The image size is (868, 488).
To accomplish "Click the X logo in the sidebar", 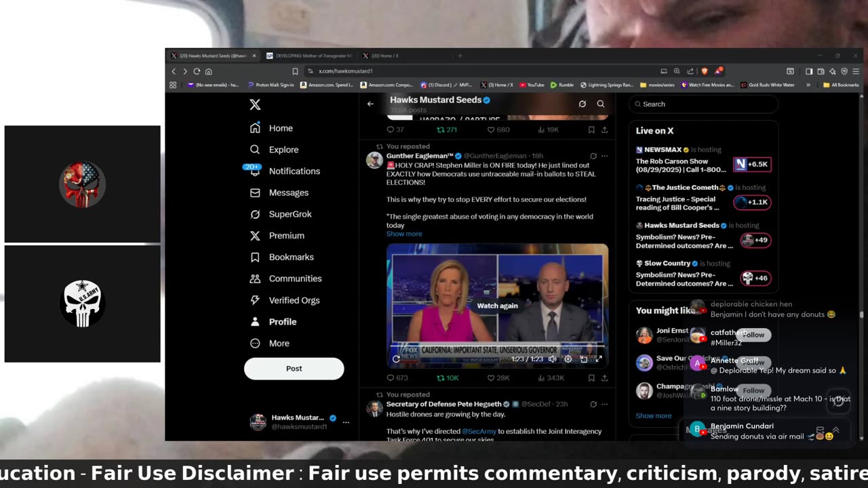I will pos(255,104).
